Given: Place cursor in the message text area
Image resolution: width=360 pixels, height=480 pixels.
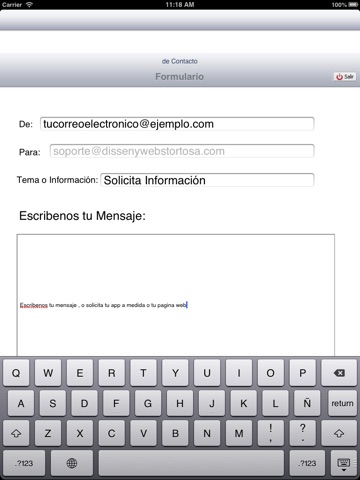Looking at the screenshot, I should tap(176, 295).
